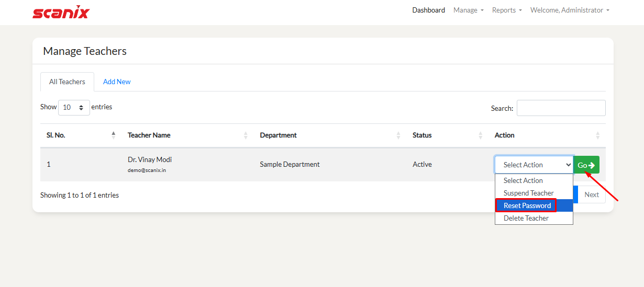Sort Status column using arrows icon
The image size is (644, 287).
coord(480,135)
